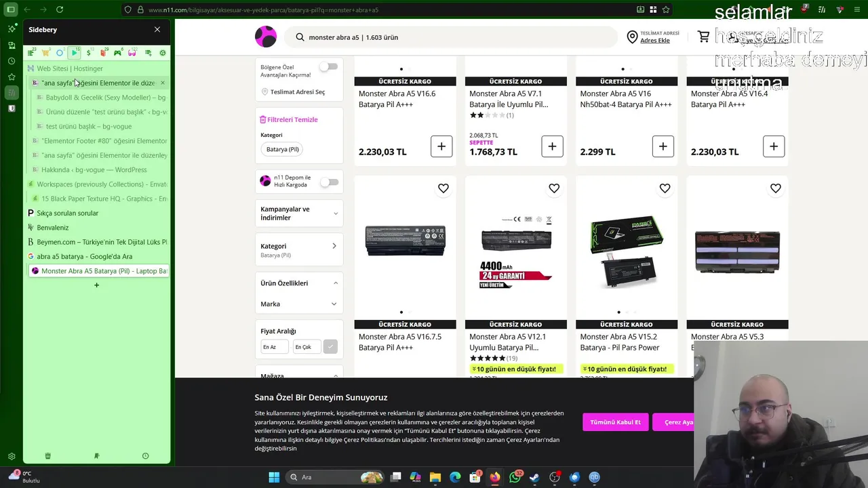Open the Kategori filter arrow
The width and height of the screenshot is (868, 488).
coord(334,246)
